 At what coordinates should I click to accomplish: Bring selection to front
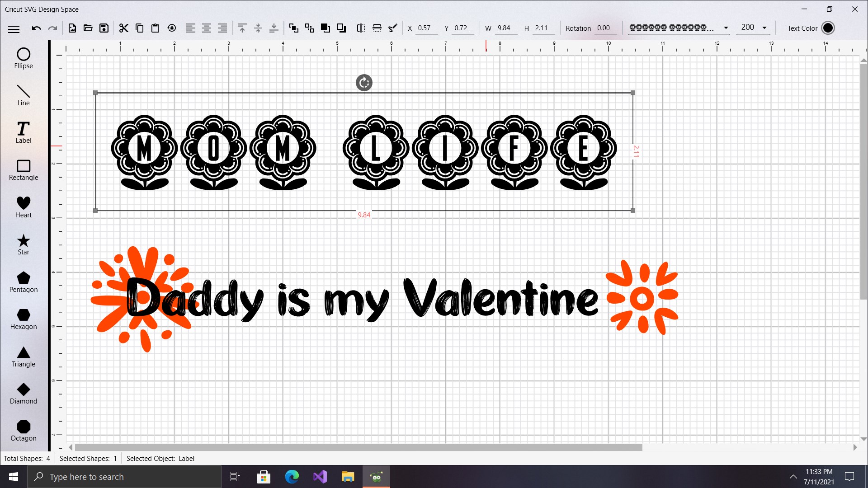(x=325, y=28)
